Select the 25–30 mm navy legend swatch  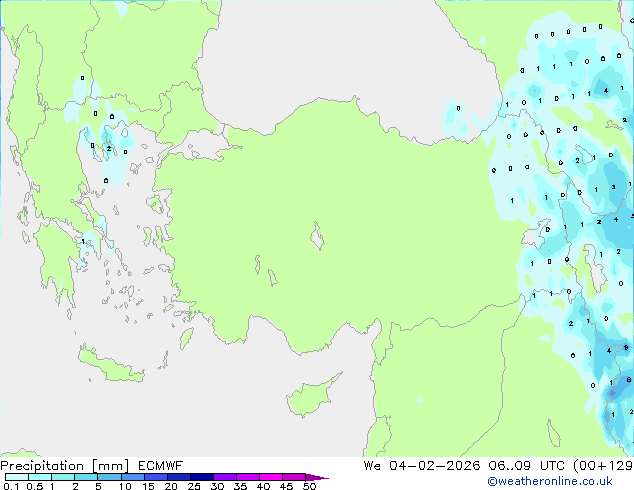tap(202, 477)
